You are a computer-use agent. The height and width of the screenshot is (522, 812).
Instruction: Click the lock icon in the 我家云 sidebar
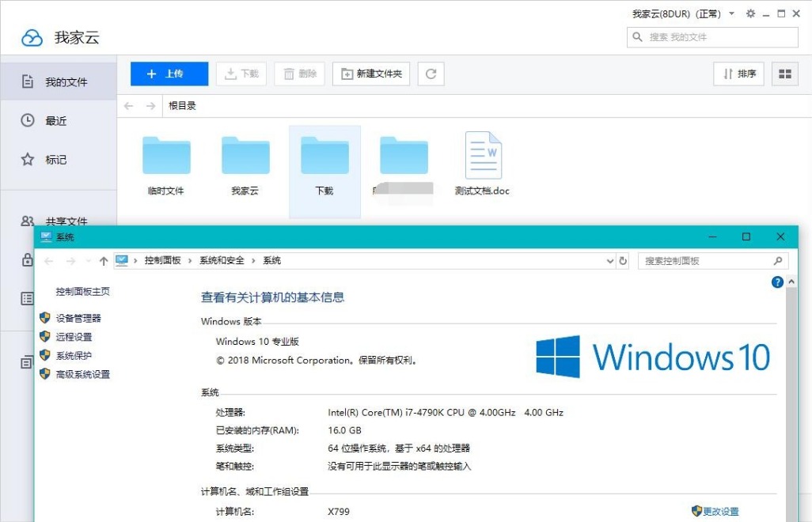[27, 259]
